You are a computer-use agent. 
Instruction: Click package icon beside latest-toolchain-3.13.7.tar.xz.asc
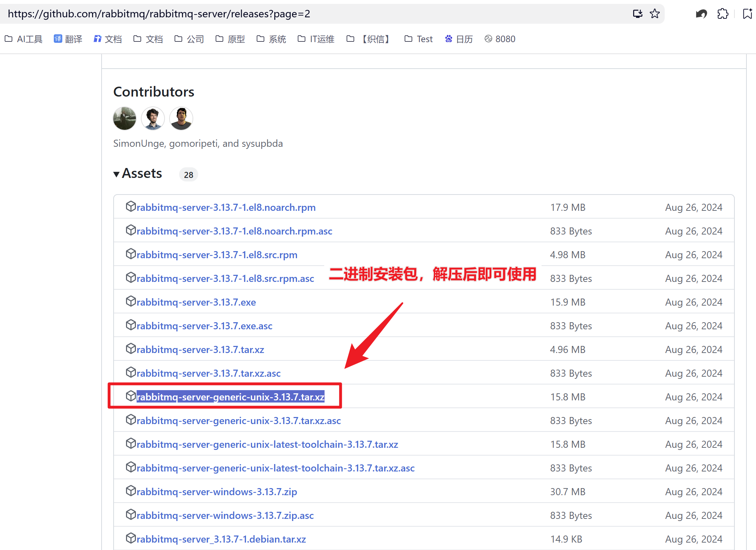pos(131,467)
